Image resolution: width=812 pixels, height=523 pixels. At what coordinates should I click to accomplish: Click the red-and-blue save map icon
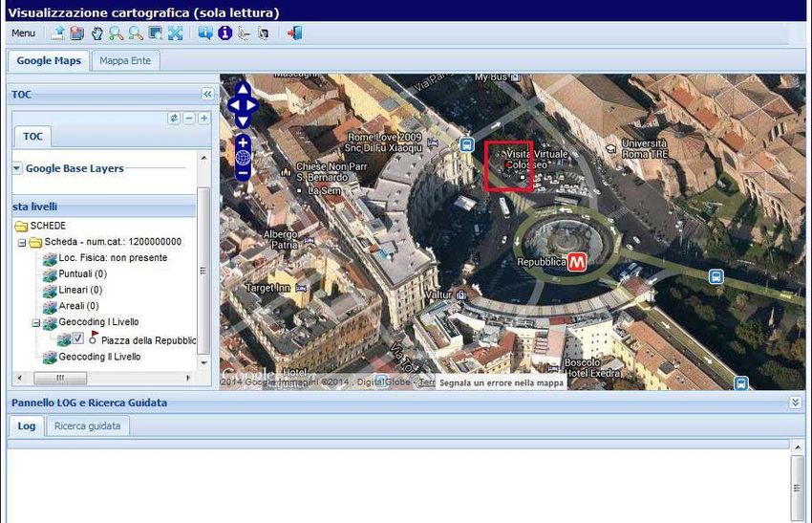[x=77, y=33]
